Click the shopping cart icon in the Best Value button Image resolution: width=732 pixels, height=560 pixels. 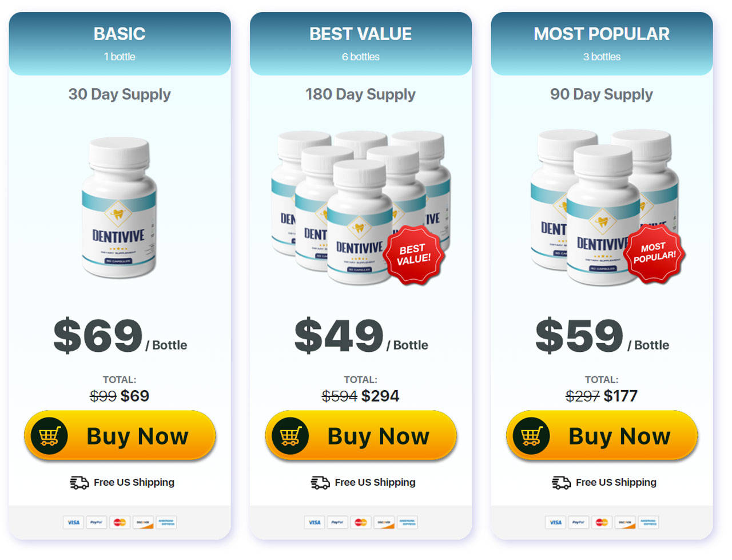(x=291, y=436)
